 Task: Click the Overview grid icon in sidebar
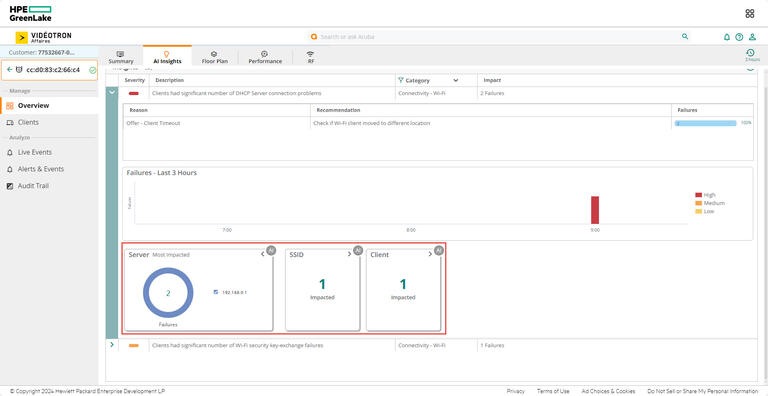(x=10, y=105)
